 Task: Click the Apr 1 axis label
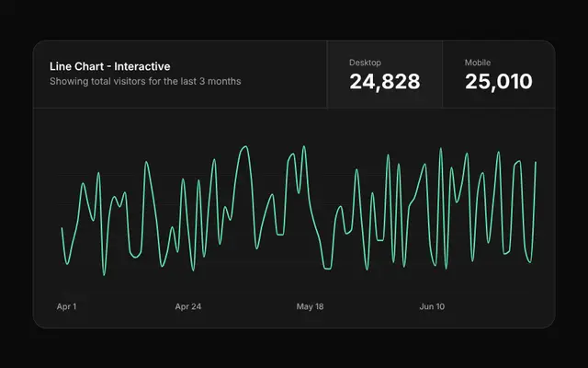(x=66, y=306)
